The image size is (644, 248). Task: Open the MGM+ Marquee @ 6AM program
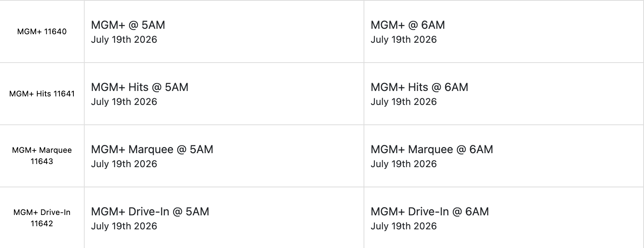[x=432, y=149]
